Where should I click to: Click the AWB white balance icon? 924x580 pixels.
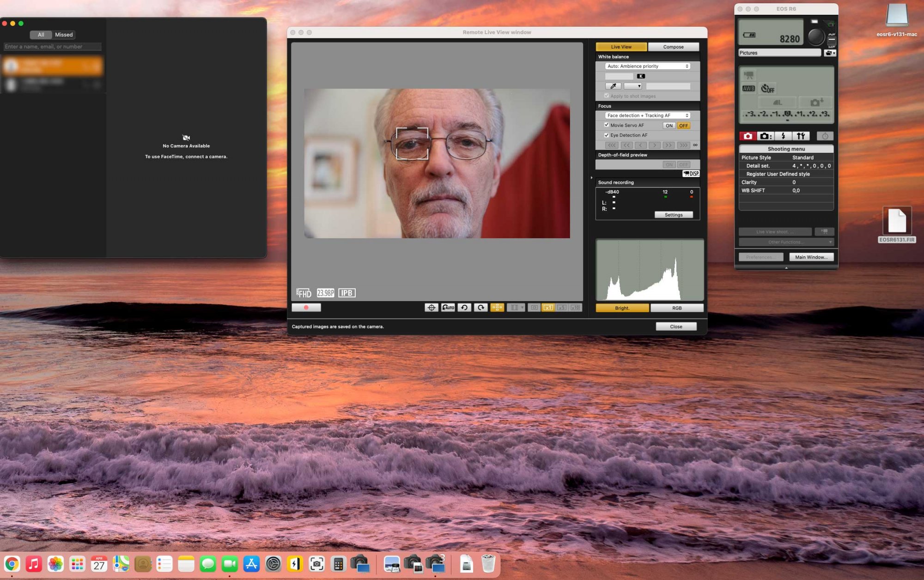(748, 88)
